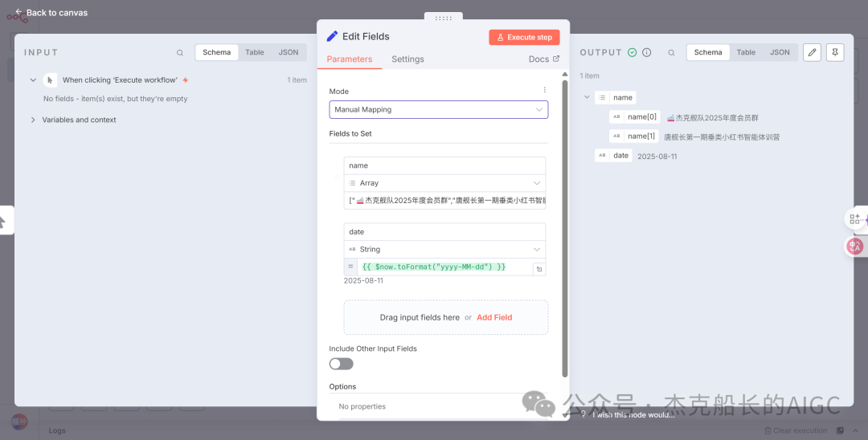Viewport: 868px width, 440px height.
Task: Click the 2025-08-11 output value
Action: click(x=657, y=157)
